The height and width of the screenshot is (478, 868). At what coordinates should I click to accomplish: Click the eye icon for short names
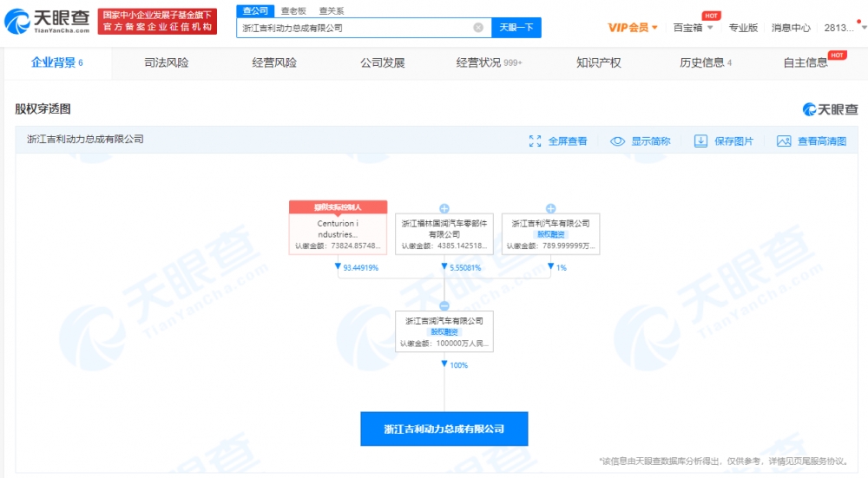[x=618, y=141]
